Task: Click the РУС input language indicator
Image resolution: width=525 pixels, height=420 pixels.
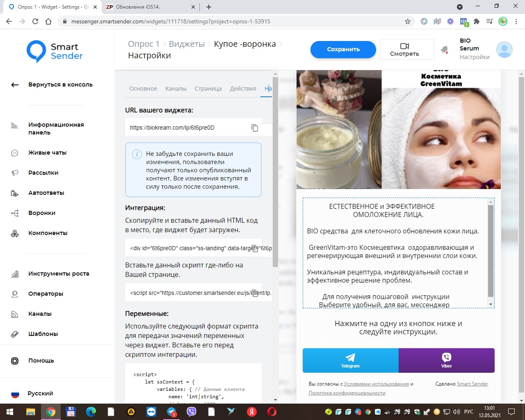Action: [469, 412]
